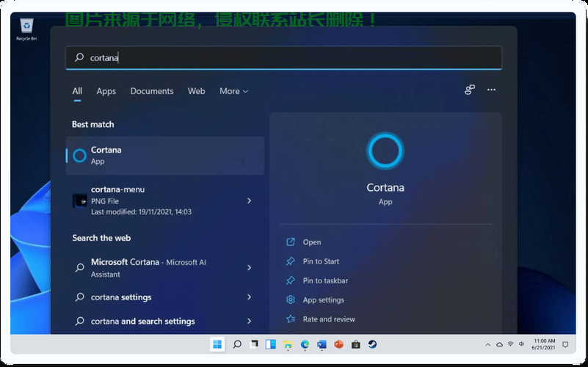Launch Word from the taskbar
588x367 pixels.
(x=322, y=344)
